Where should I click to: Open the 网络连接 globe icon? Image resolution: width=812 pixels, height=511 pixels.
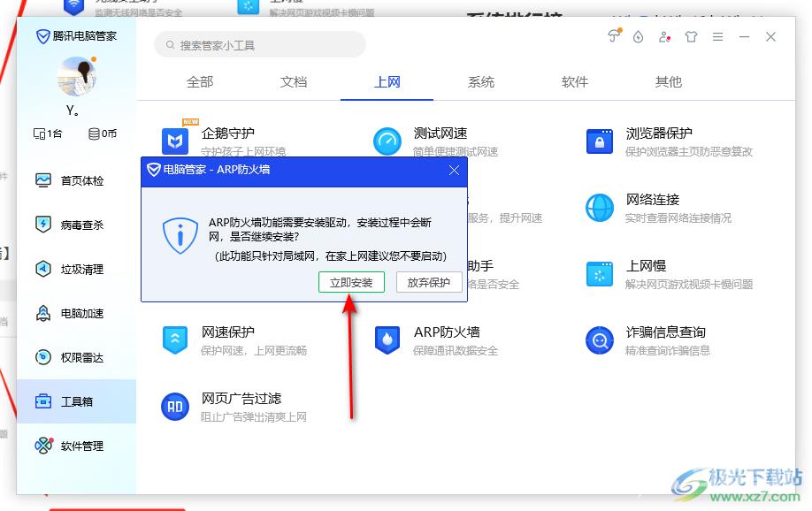click(600, 208)
